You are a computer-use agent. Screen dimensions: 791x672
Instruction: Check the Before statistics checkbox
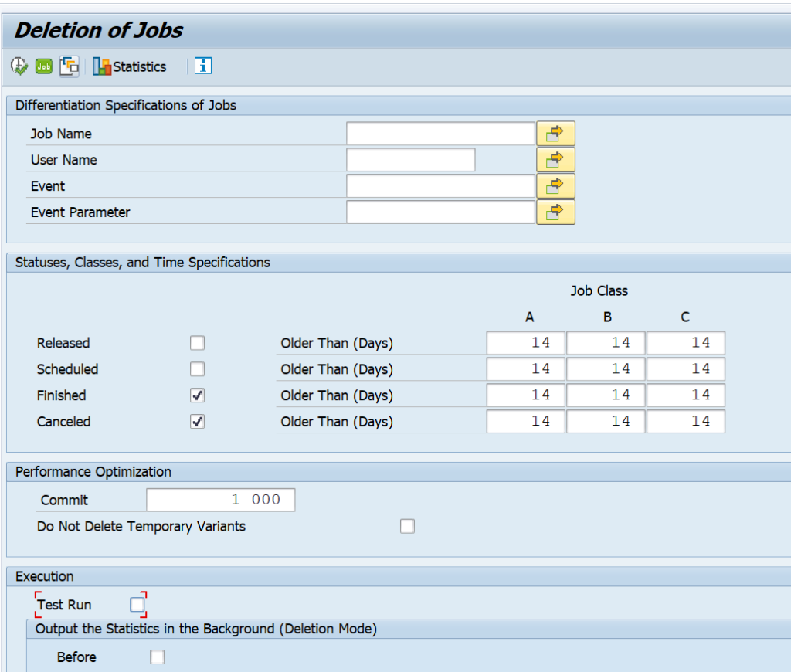coord(158,657)
